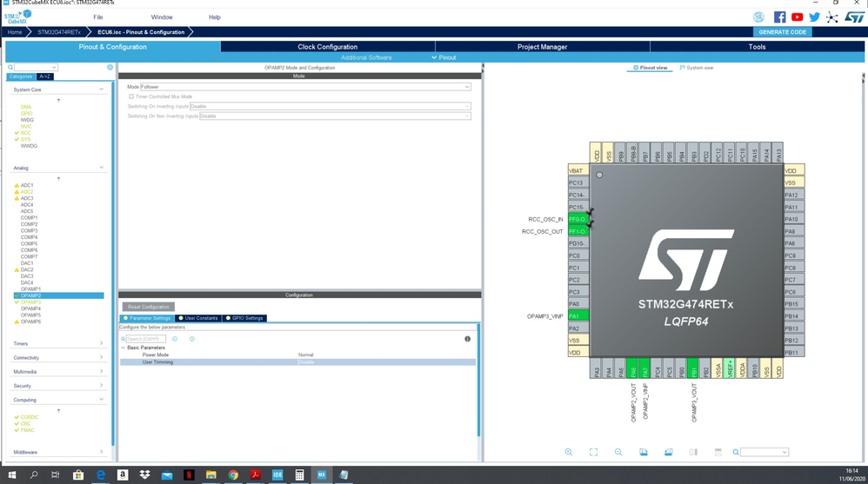This screenshot has width=868, height=484.
Task: Click Reset Configuration button
Action: click(x=149, y=307)
